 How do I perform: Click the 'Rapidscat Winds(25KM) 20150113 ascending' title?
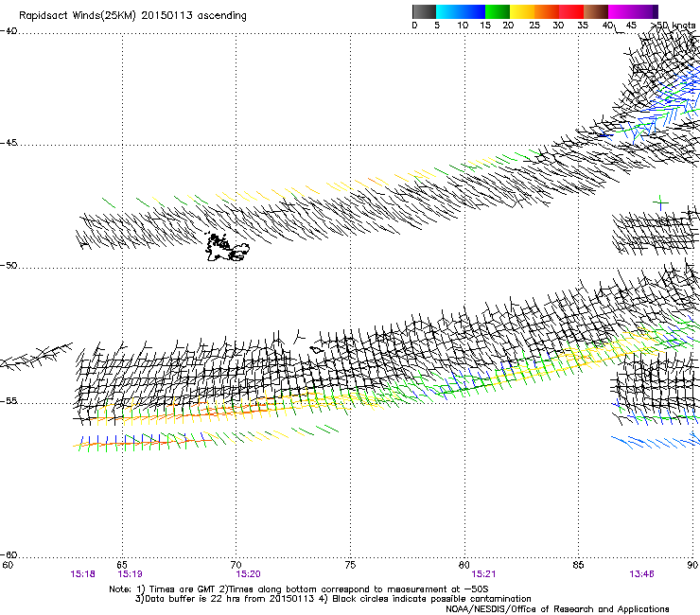tap(132, 16)
